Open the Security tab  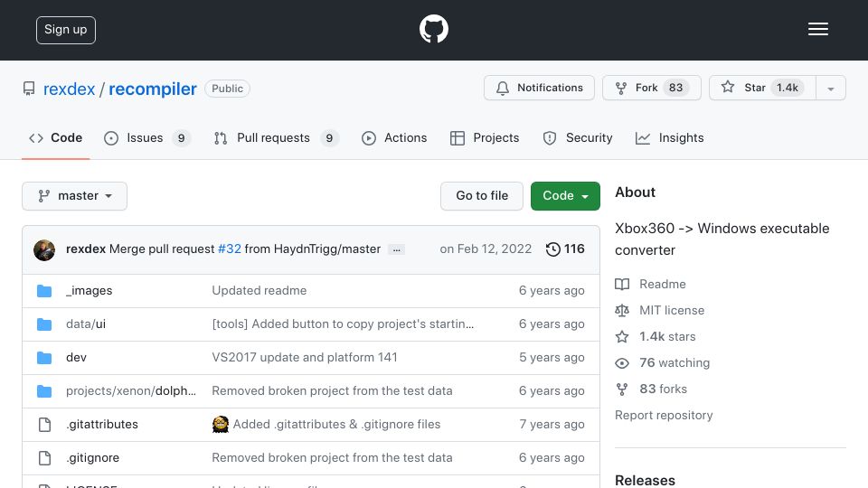[x=578, y=137]
